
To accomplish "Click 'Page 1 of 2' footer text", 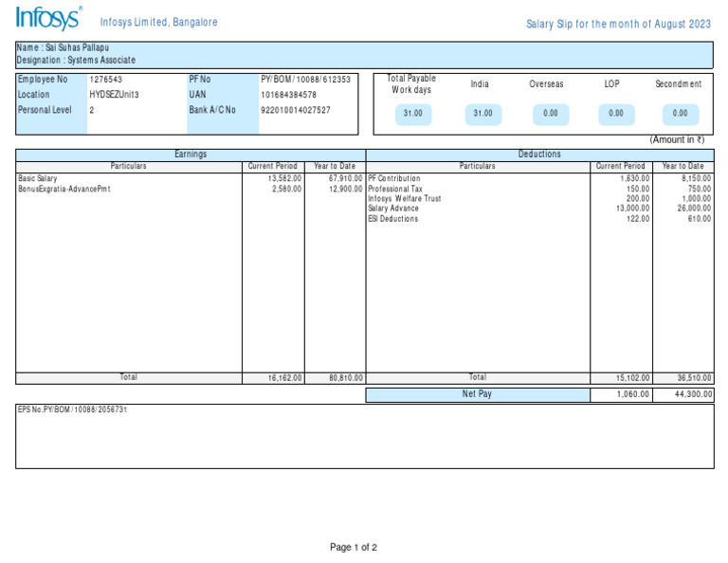I will [x=354, y=547].
